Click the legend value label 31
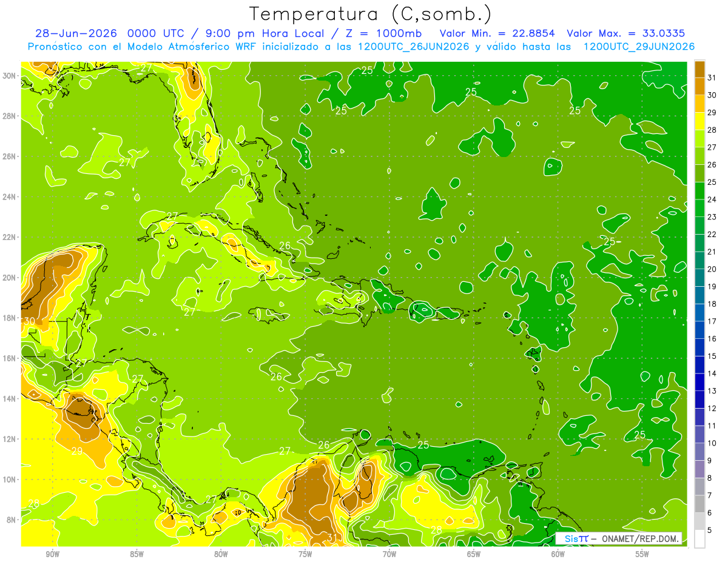The image size is (728, 562). point(712,78)
